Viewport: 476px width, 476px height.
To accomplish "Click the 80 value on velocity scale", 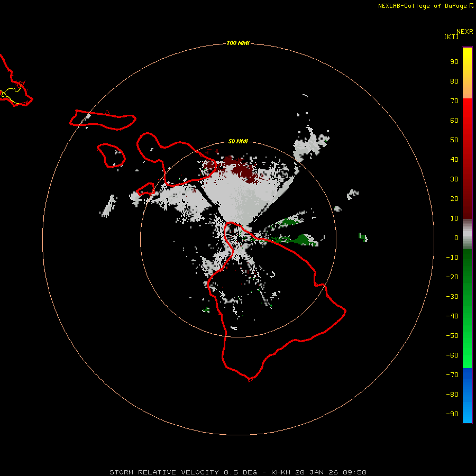I will pos(454,81).
